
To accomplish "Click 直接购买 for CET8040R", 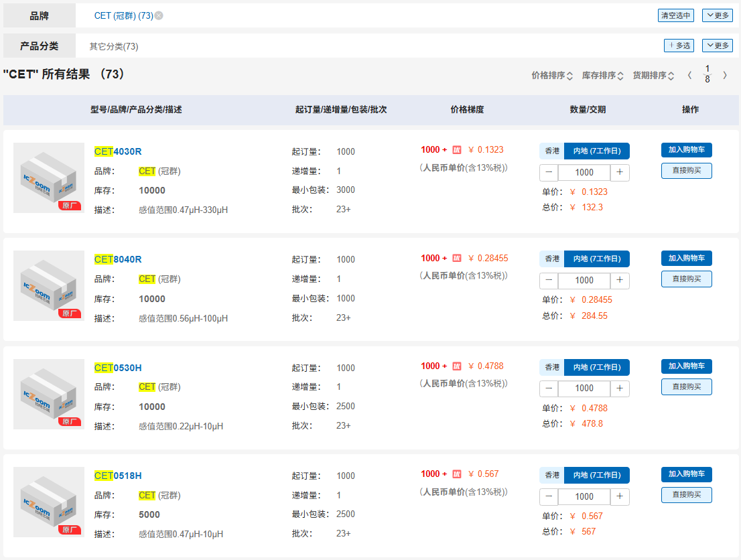I will click(686, 279).
